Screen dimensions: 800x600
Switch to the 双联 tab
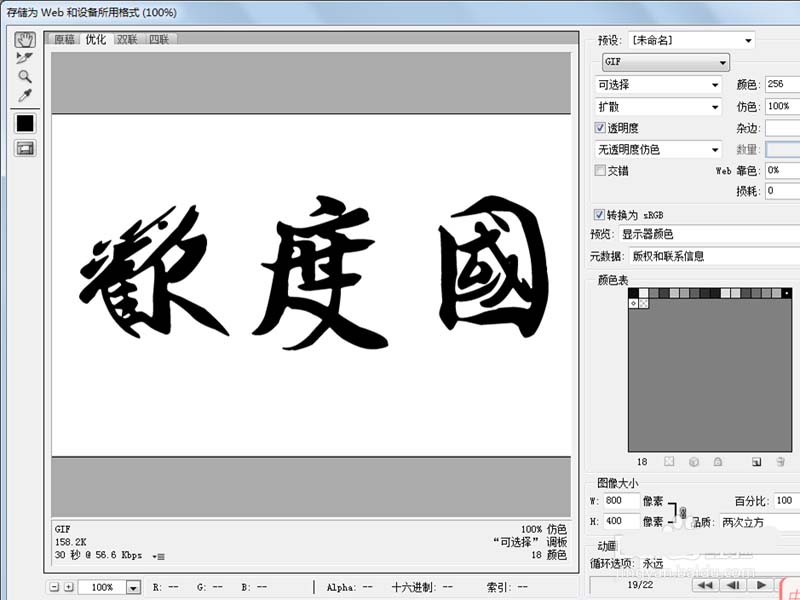[x=128, y=39]
